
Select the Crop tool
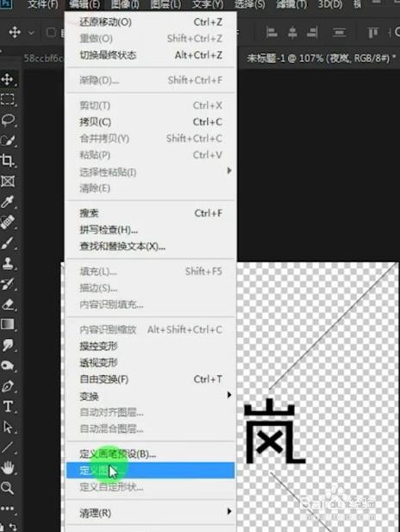tap(8, 160)
